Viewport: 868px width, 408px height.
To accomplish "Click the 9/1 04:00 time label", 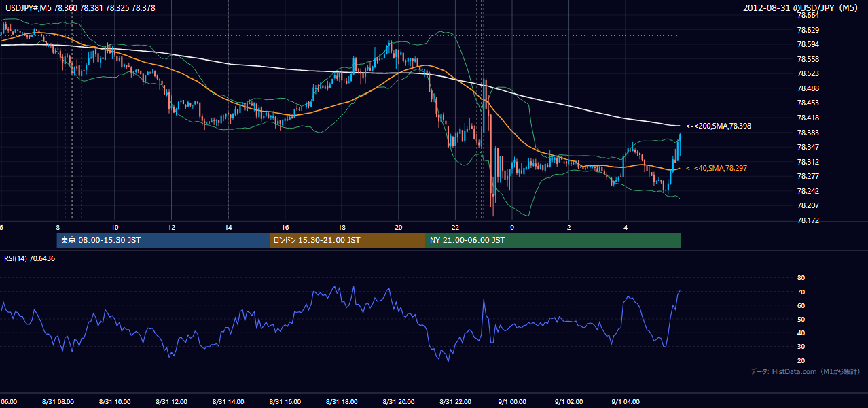I will (626, 402).
